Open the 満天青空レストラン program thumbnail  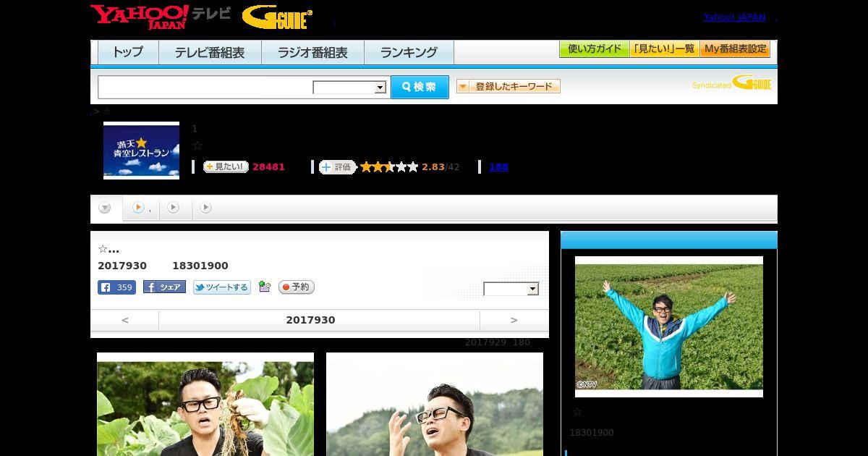coord(141,151)
